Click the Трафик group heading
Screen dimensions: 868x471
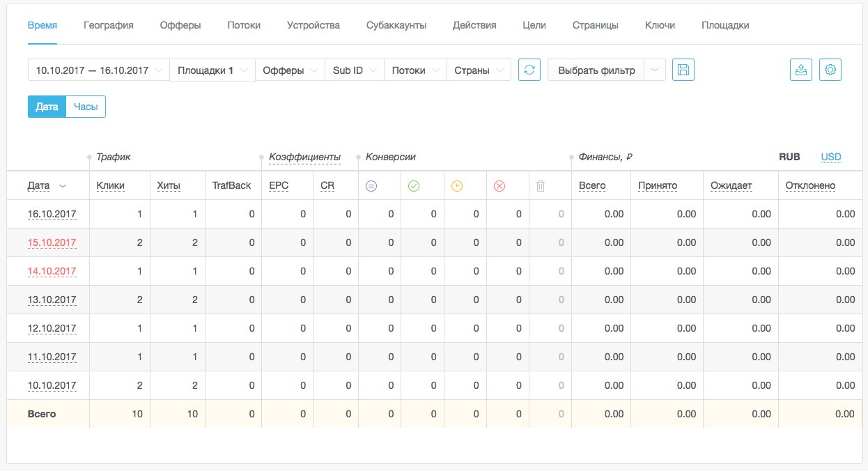tap(114, 157)
